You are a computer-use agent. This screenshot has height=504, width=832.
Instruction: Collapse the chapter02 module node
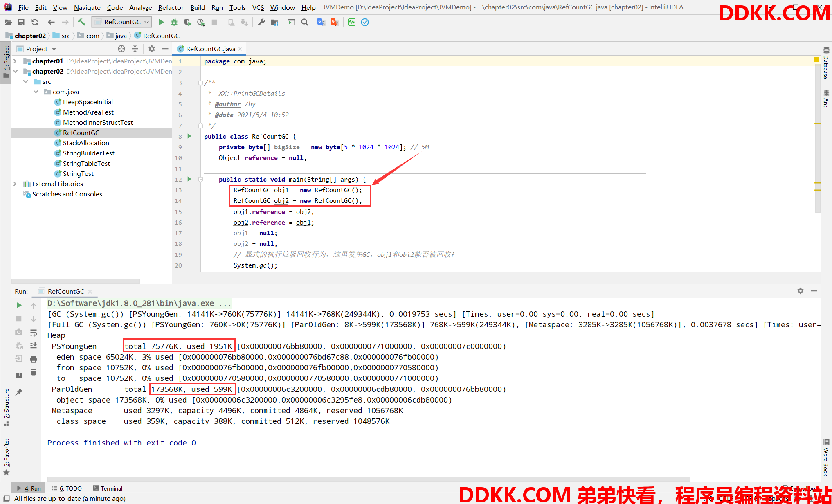pos(15,71)
